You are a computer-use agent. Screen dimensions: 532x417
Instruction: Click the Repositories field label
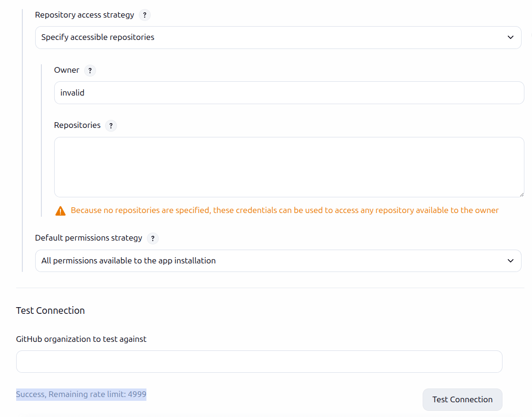coord(77,126)
